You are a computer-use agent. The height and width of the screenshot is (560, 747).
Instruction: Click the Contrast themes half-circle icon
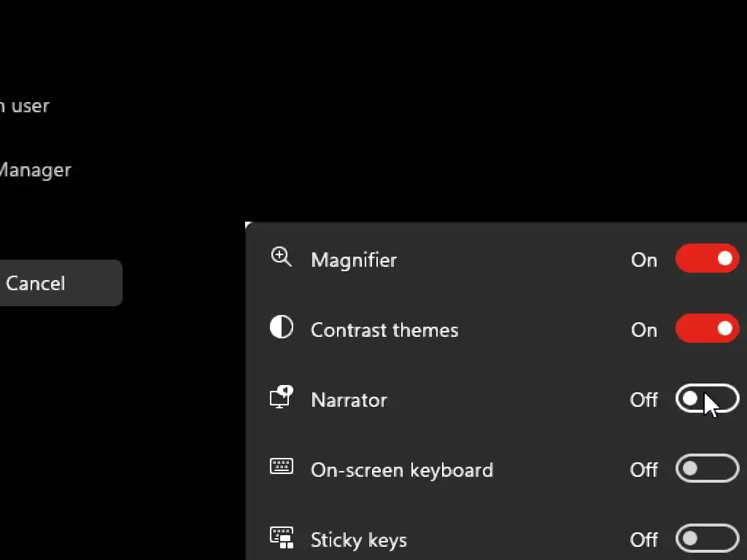pos(282,327)
